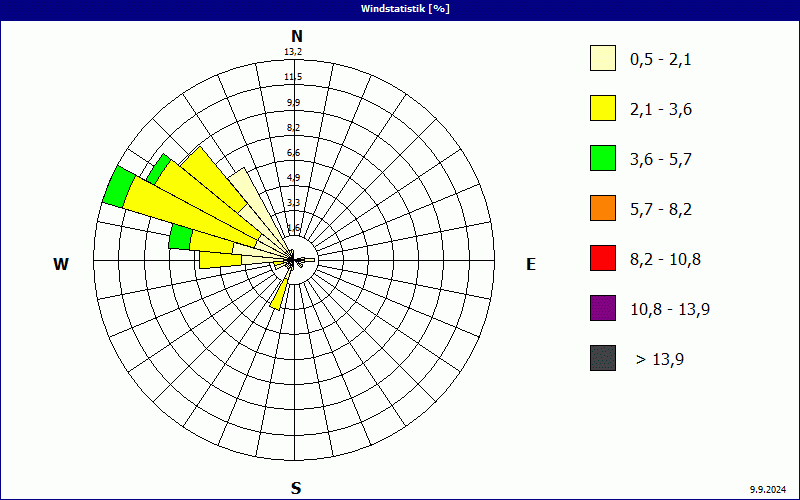800x500 pixels.
Task: Click the legend label '3,6 - 5,7'
Action: pos(661,160)
